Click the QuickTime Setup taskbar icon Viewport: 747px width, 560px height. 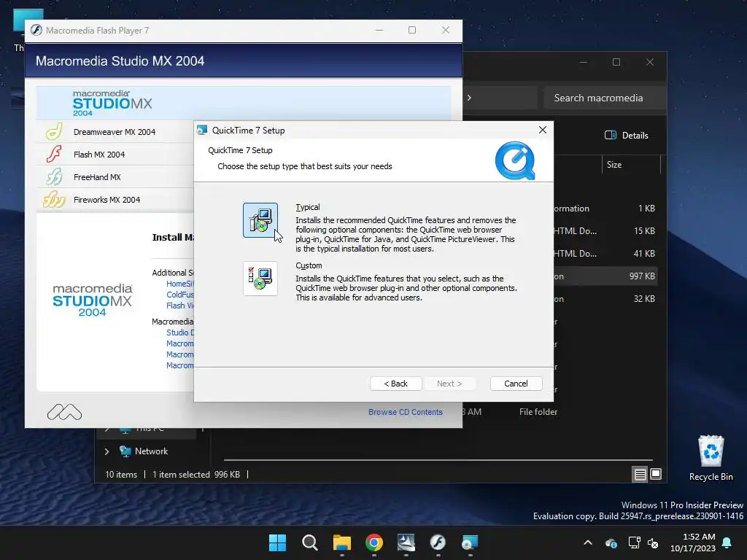pos(471,542)
